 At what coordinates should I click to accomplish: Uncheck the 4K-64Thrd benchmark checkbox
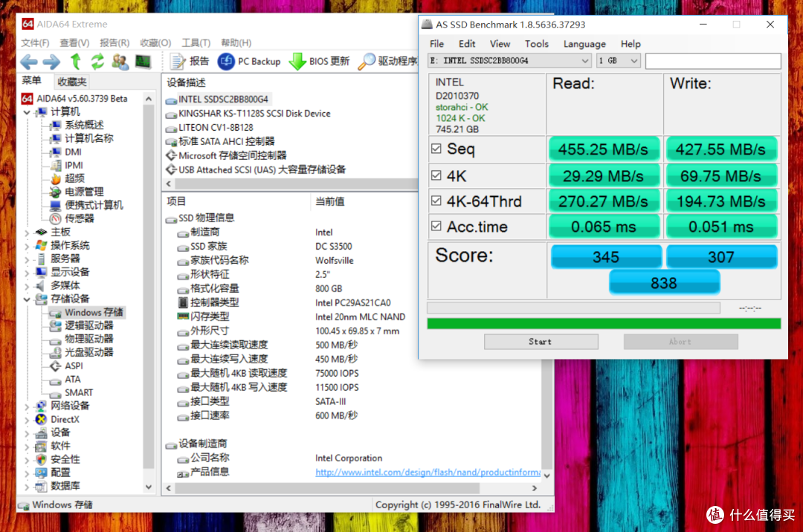pyautogui.click(x=436, y=201)
